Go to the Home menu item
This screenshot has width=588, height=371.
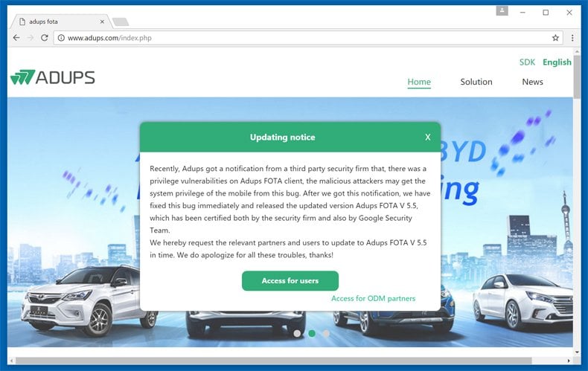(419, 82)
